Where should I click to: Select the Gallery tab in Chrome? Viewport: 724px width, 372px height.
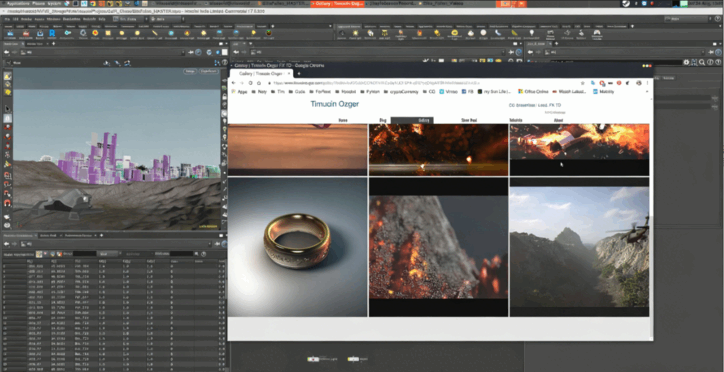click(261, 73)
